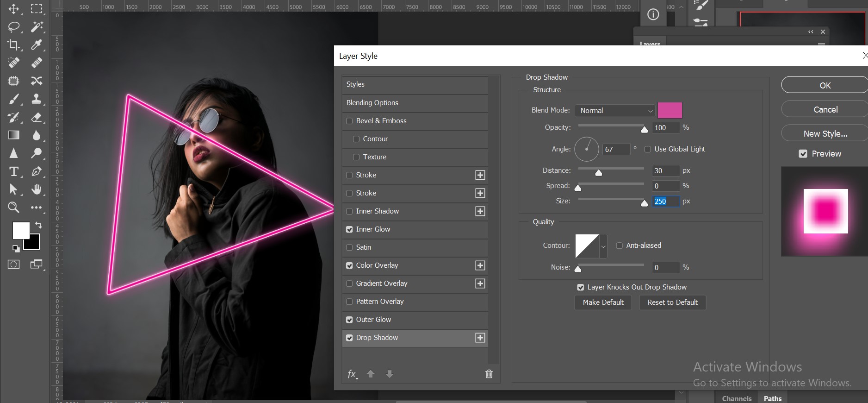Click the New Style... button
The height and width of the screenshot is (403, 868).
point(825,133)
